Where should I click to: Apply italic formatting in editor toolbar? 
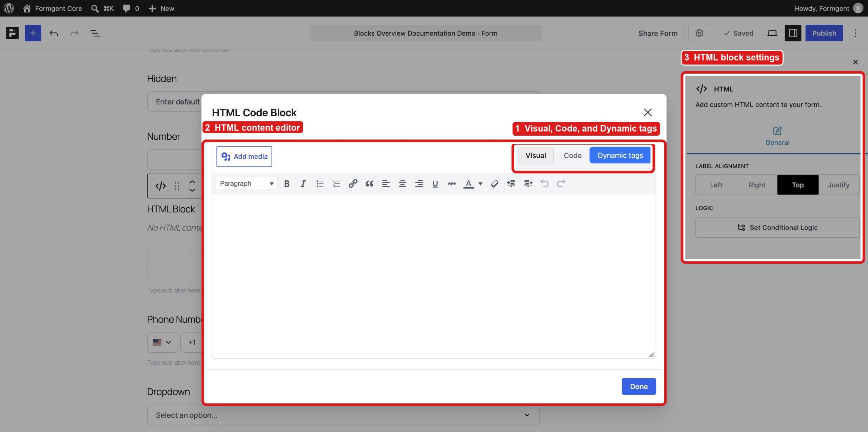303,183
